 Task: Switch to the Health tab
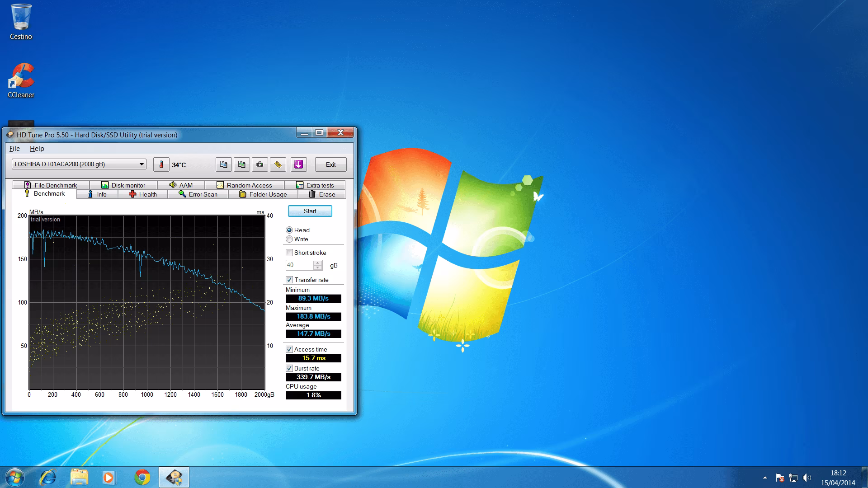pyautogui.click(x=143, y=194)
